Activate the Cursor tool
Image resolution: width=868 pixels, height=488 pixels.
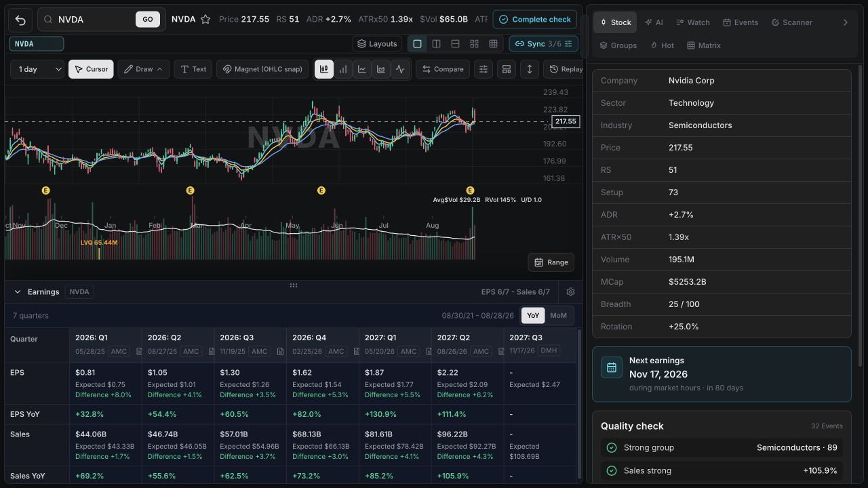[91, 69]
